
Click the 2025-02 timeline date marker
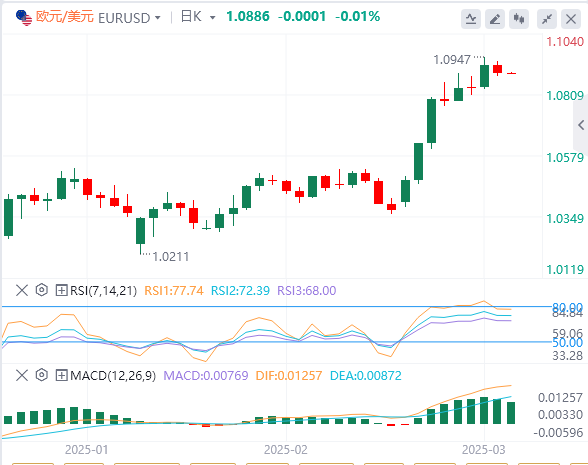[286, 449]
